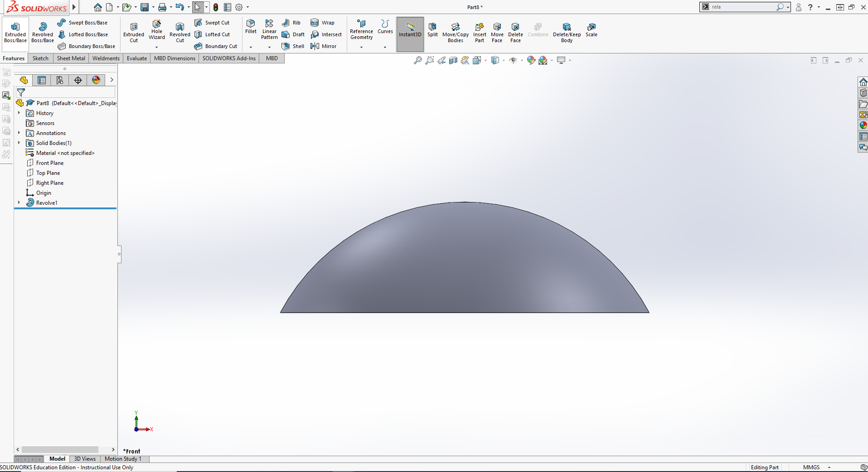Open the Fillet dropdown arrow
Viewport: 868px width, 472px height.
(x=251, y=47)
